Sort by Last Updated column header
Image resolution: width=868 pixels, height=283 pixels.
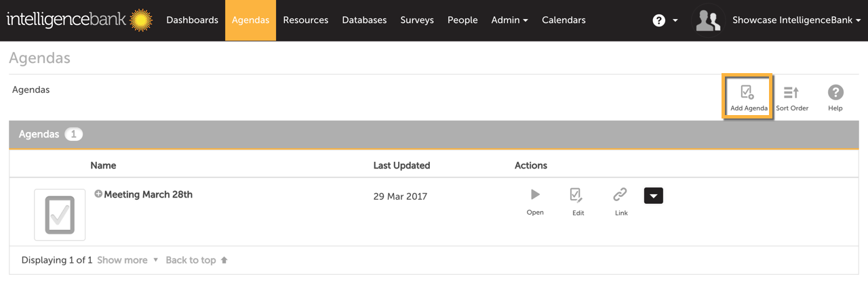coord(401,165)
